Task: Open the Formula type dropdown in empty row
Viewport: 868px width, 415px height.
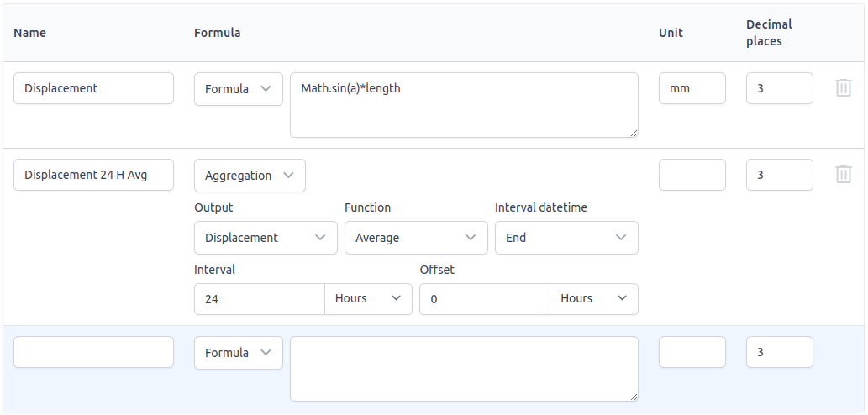Action: (238, 353)
